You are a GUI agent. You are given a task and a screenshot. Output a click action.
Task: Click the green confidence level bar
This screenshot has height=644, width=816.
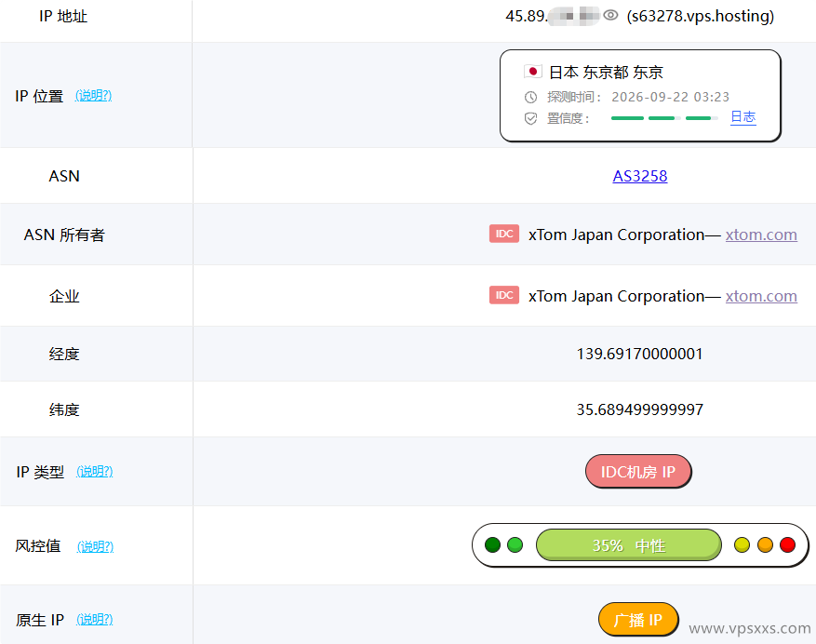[664, 118]
